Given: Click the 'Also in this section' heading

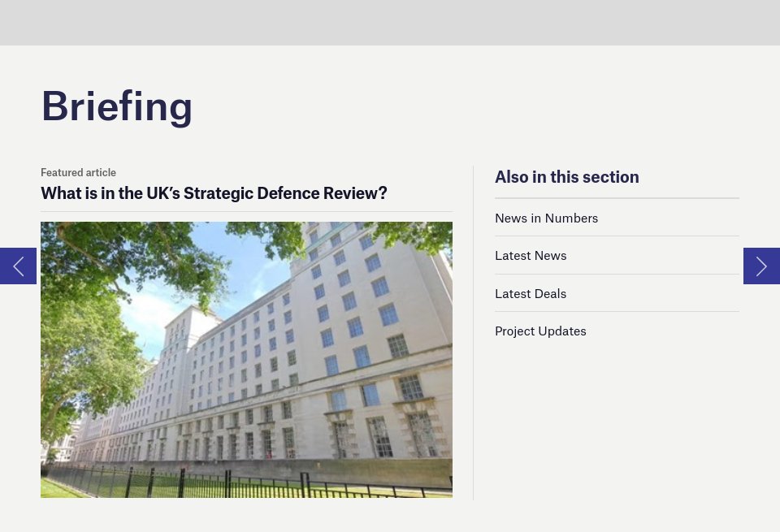Looking at the screenshot, I should tap(566, 177).
